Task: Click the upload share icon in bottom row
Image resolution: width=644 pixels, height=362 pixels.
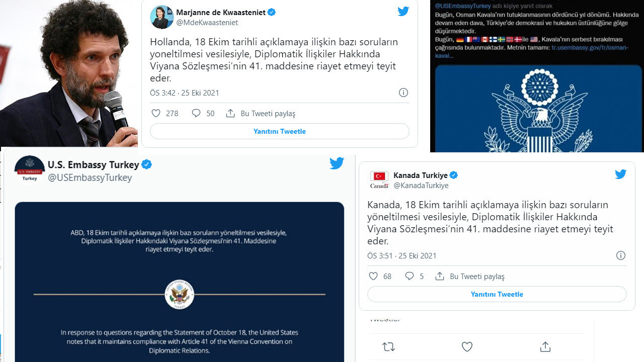Action: coord(545,346)
